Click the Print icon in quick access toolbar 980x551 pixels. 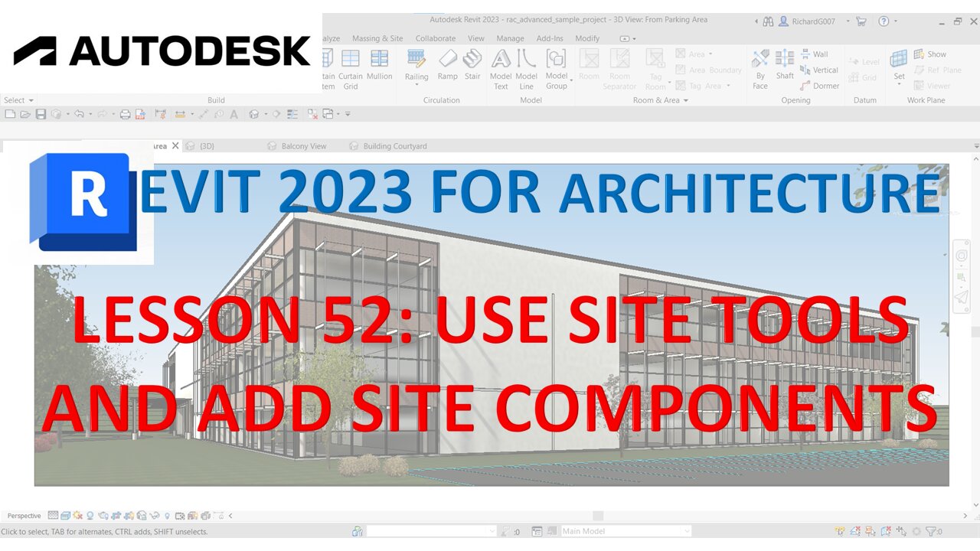125,114
